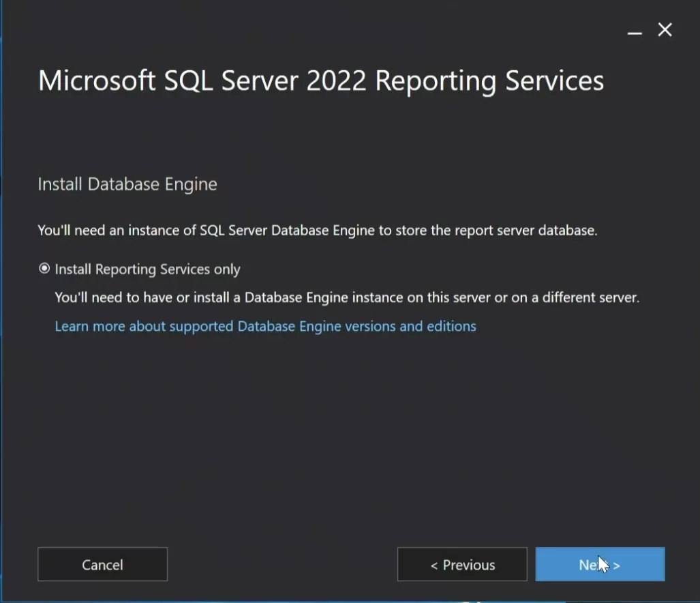Click the Install Database Engine heading
700x603 pixels.
coord(127,184)
